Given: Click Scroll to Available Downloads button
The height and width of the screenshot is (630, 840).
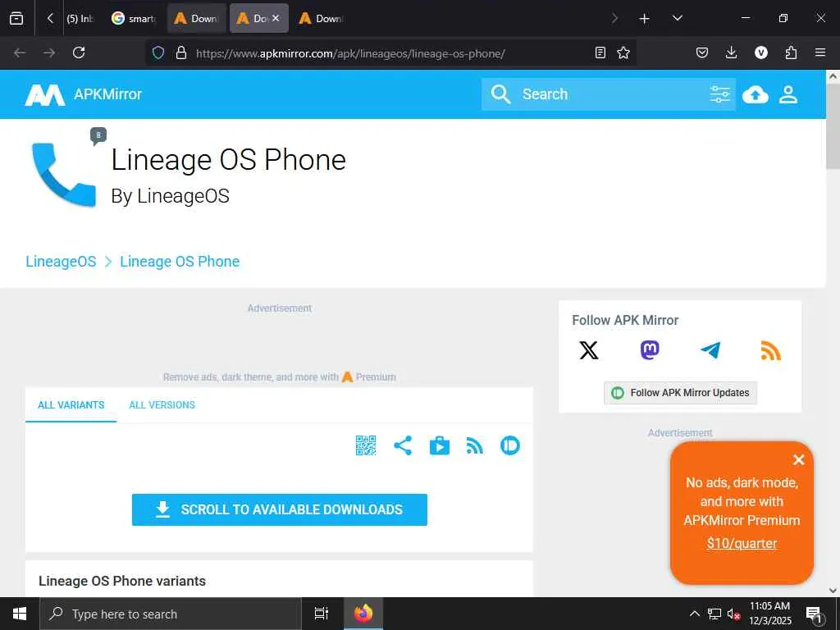Looking at the screenshot, I should tap(280, 509).
